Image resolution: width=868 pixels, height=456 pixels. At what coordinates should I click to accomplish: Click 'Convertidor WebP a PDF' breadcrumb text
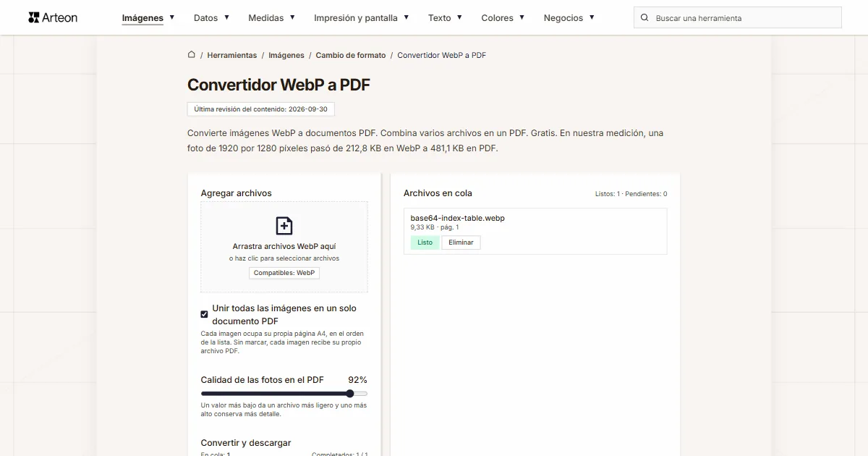[441, 55]
